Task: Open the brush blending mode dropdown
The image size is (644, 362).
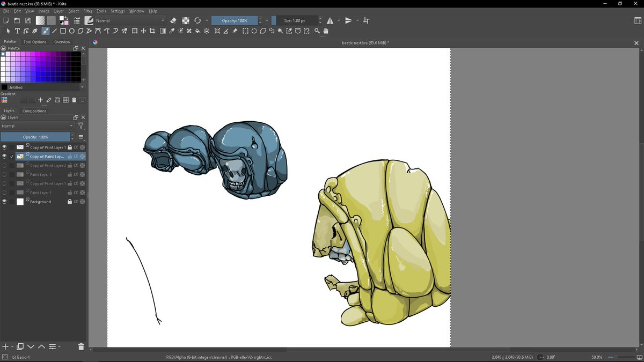Action: click(x=129, y=20)
